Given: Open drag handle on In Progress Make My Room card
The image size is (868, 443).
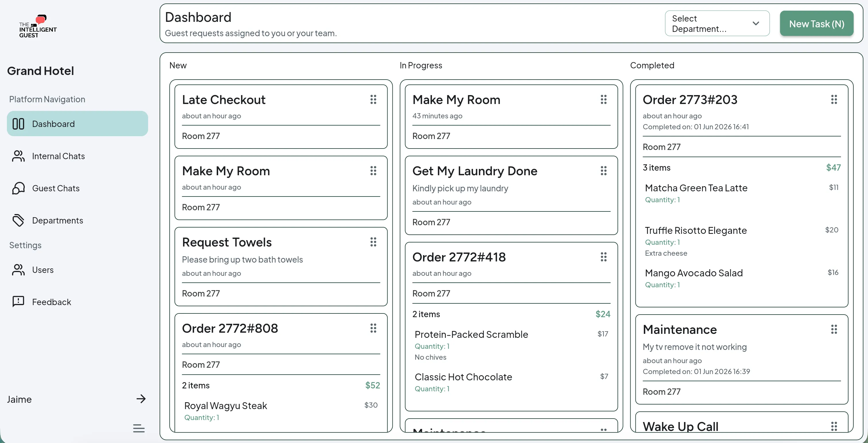Looking at the screenshot, I should [603, 99].
